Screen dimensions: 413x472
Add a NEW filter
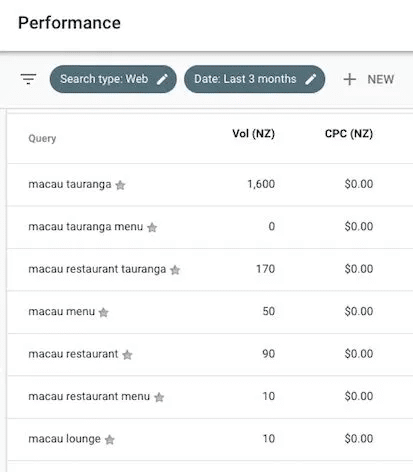click(x=369, y=79)
